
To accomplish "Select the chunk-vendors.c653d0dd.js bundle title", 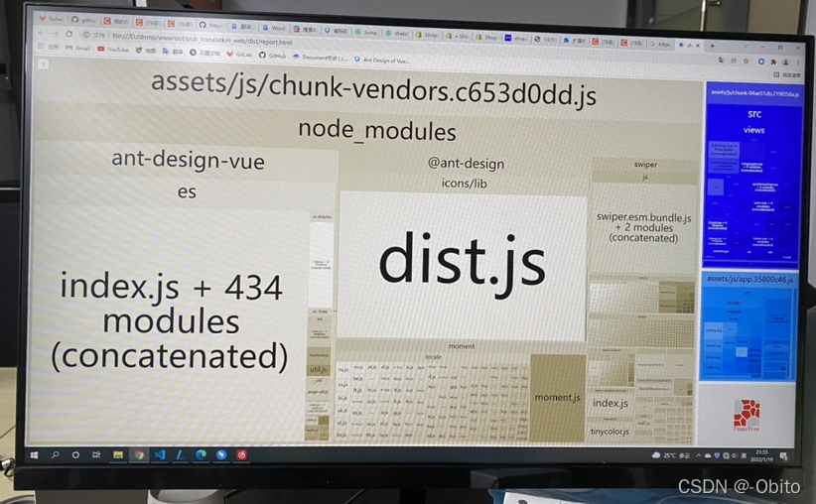I will 373,90.
